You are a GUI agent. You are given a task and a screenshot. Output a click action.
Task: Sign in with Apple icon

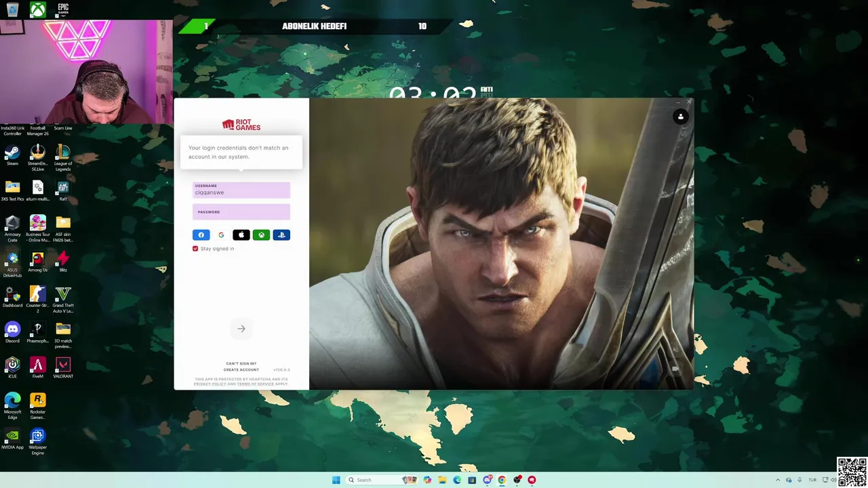(241, 235)
